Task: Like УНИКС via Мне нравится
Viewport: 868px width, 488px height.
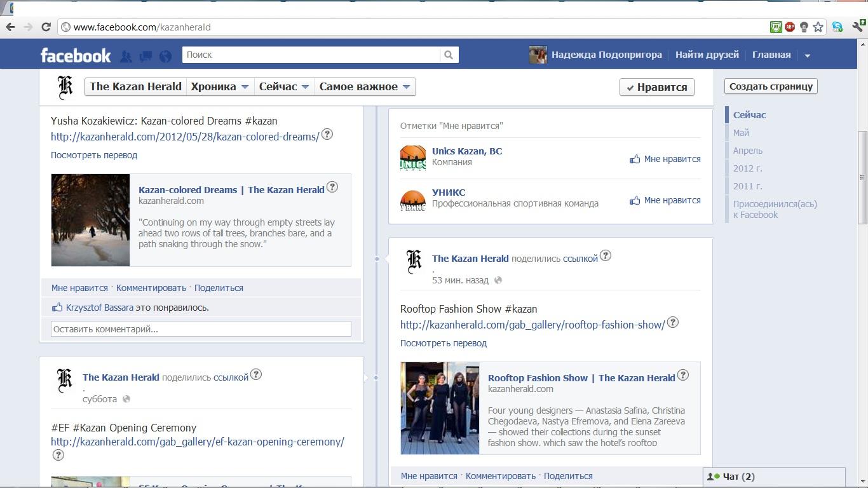Action: (665, 200)
